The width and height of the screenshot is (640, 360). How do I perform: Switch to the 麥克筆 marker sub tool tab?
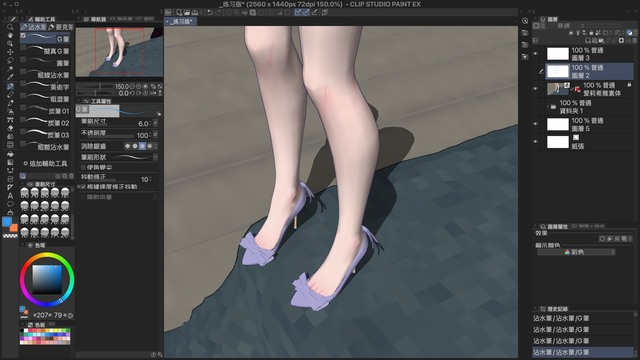click(x=60, y=27)
